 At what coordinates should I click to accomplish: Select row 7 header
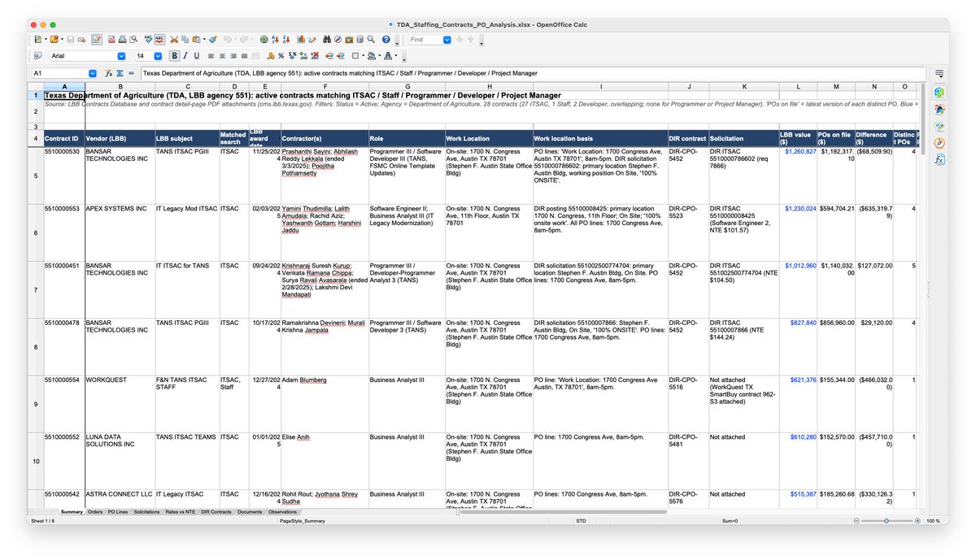(x=35, y=289)
